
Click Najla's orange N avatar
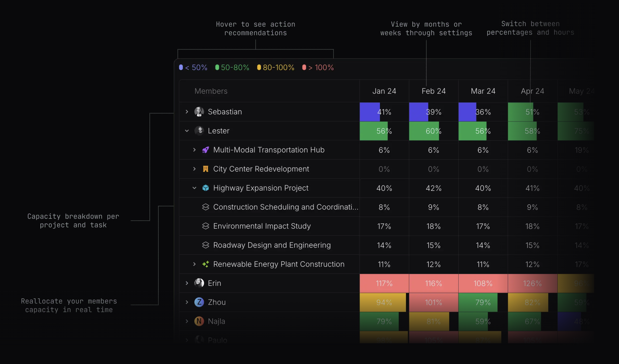pos(199,321)
